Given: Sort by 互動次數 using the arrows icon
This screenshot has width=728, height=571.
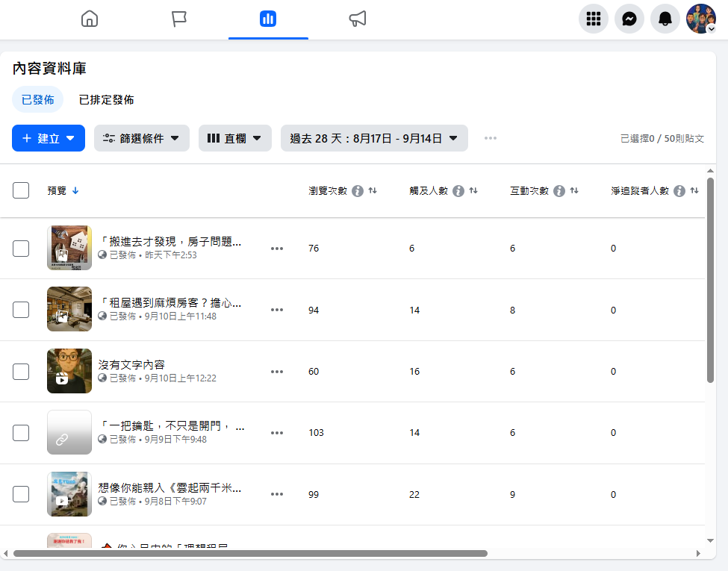Looking at the screenshot, I should coord(574,191).
